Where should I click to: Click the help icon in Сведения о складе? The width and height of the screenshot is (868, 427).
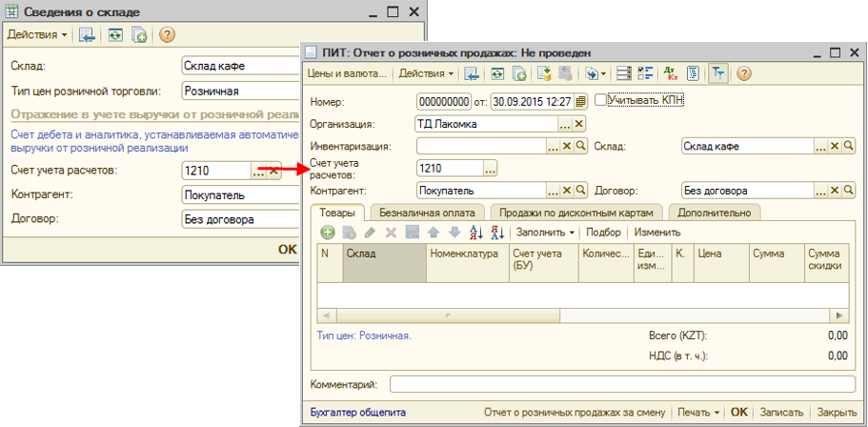pos(168,35)
